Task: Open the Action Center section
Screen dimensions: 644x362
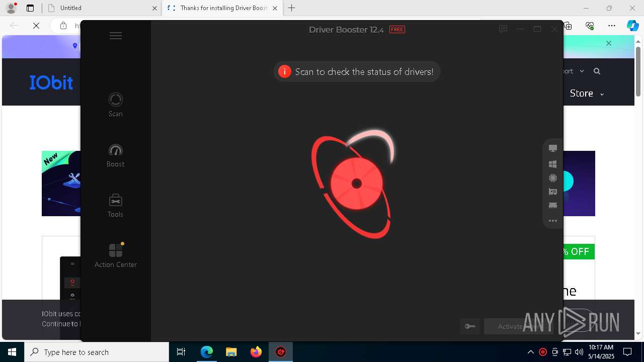Action: (x=116, y=255)
